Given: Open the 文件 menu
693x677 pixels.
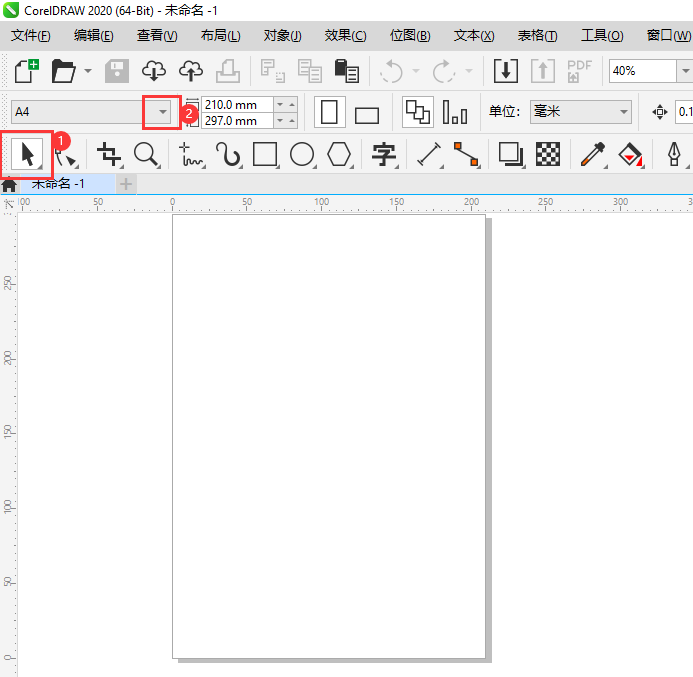Looking at the screenshot, I should click(x=30, y=36).
